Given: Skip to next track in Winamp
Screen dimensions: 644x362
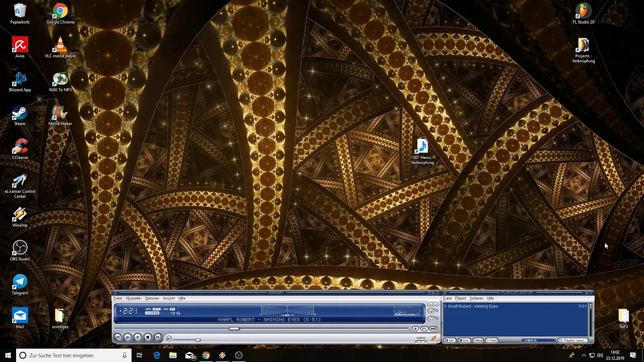Looking at the screenshot, I should click(x=157, y=337).
